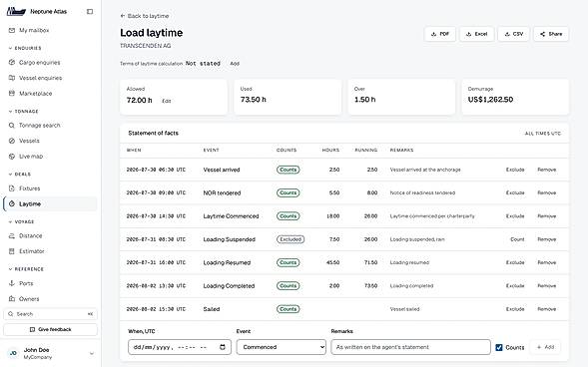Viewport: 588px width, 367px height.
Task: Add terms of laytime calculation
Action: [235, 64]
